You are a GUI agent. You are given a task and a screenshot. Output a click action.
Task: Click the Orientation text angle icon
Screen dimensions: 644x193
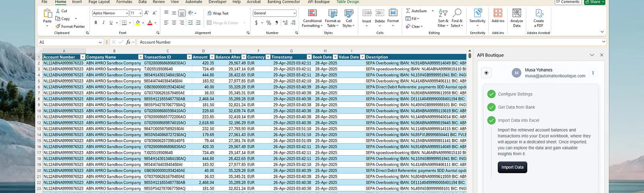coord(191,13)
